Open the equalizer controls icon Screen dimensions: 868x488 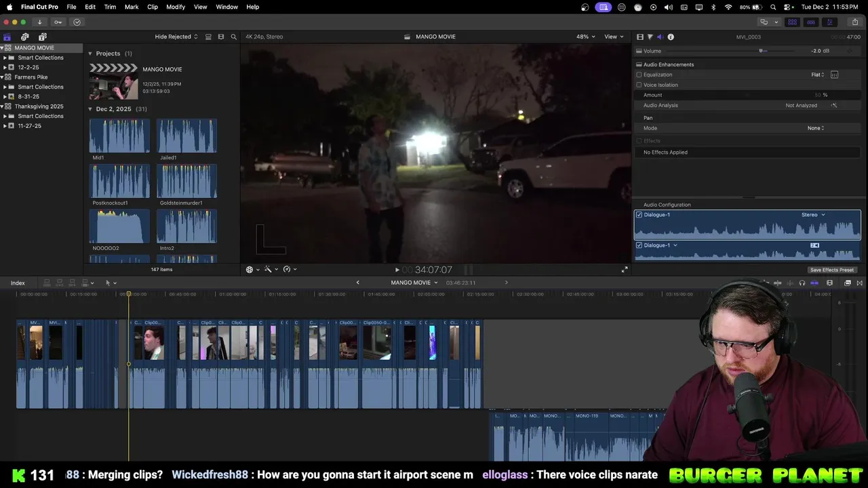tap(835, 75)
